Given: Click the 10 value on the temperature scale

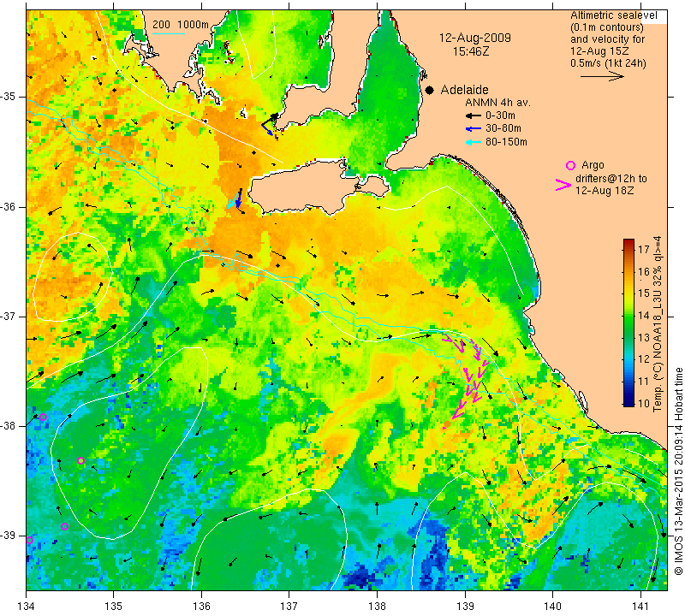Looking at the screenshot, I should point(644,403).
